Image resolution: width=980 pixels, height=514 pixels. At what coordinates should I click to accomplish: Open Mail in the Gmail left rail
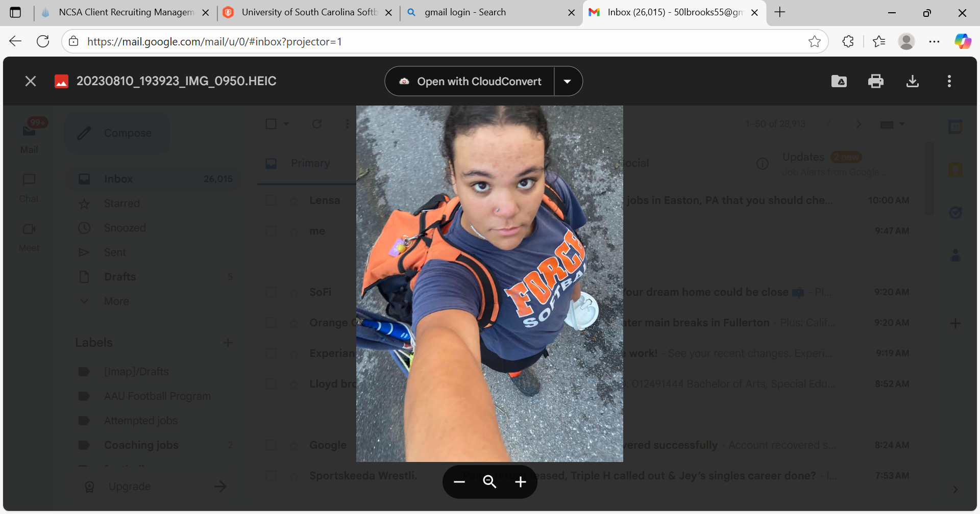29,136
